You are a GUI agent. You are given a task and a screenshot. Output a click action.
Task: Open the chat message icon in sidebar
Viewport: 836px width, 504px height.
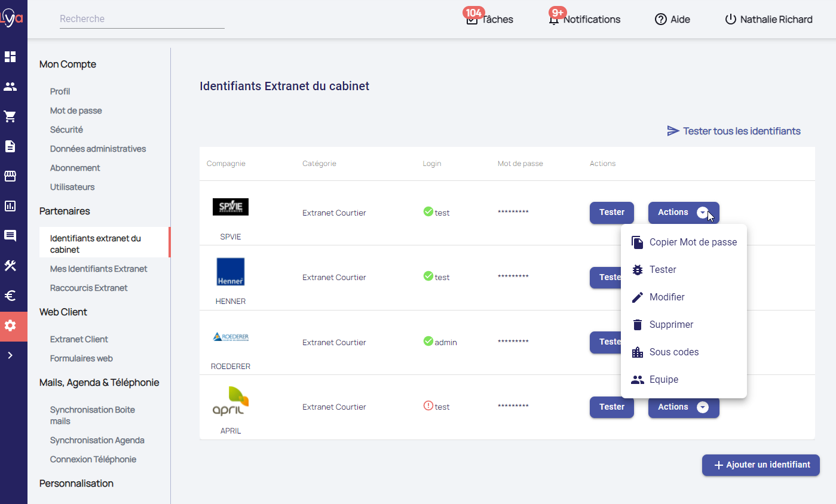coord(10,235)
